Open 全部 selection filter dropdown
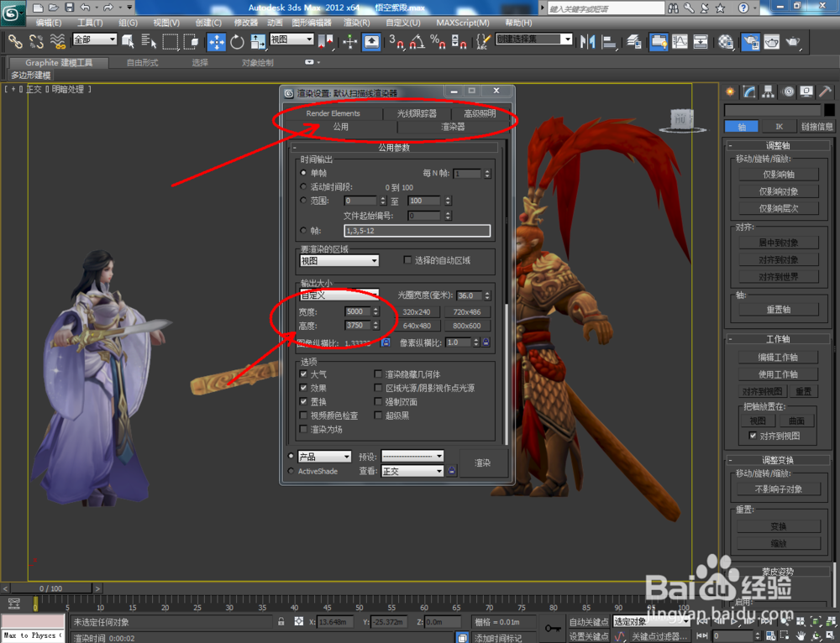The image size is (840, 643). click(x=95, y=39)
